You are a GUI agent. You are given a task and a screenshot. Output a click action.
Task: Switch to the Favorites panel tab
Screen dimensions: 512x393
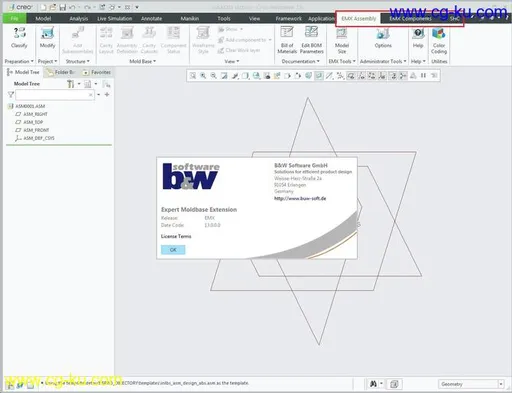click(x=97, y=72)
